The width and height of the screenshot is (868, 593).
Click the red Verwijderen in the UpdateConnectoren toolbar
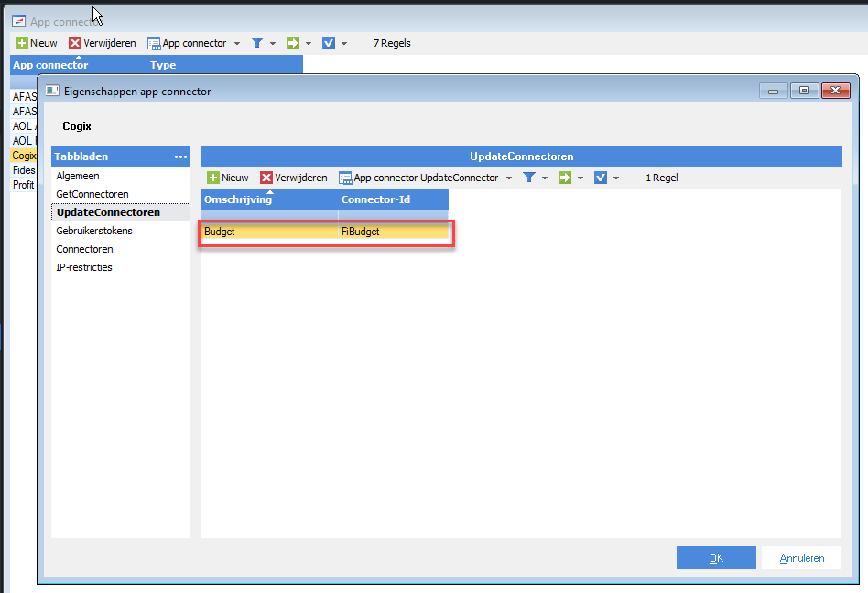pyautogui.click(x=293, y=178)
